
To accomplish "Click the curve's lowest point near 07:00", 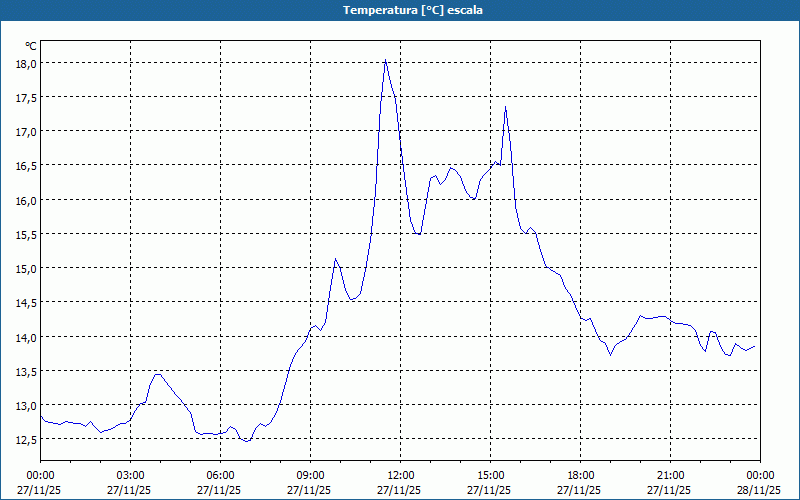I will [x=246, y=441].
